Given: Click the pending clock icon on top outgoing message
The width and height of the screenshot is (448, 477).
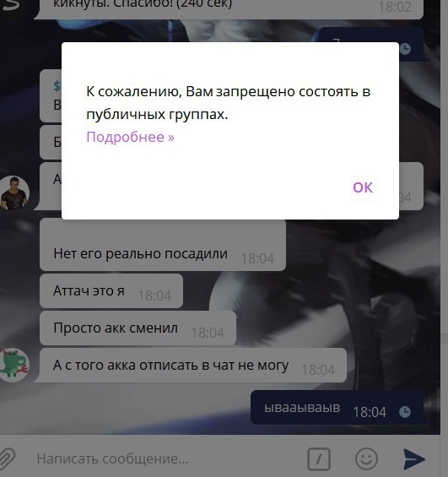Looking at the screenshot, I should pos(405,49).
